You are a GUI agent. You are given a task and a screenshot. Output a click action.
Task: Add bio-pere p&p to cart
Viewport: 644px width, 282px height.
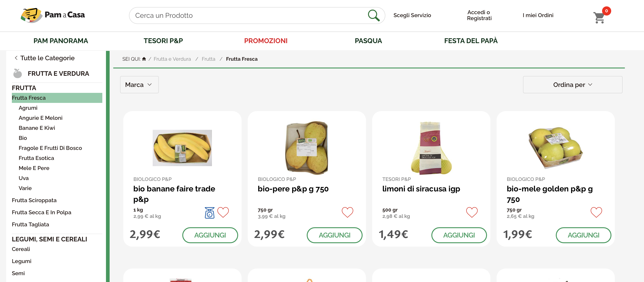334,235
